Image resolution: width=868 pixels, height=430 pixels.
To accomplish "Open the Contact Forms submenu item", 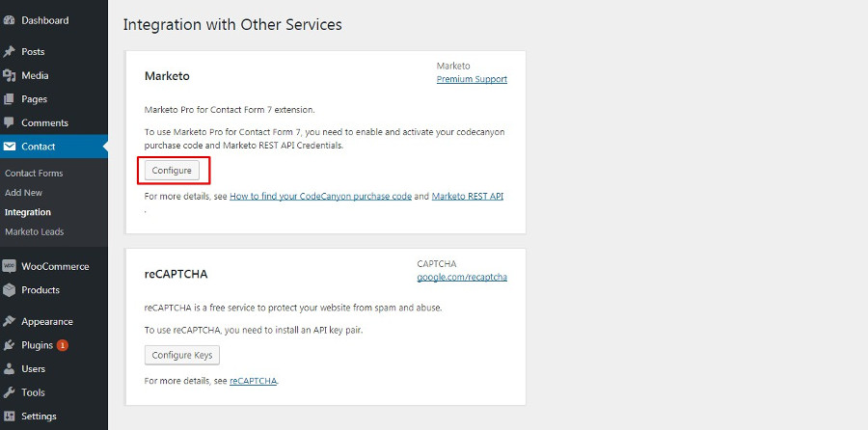I will [x=34, y=174].
